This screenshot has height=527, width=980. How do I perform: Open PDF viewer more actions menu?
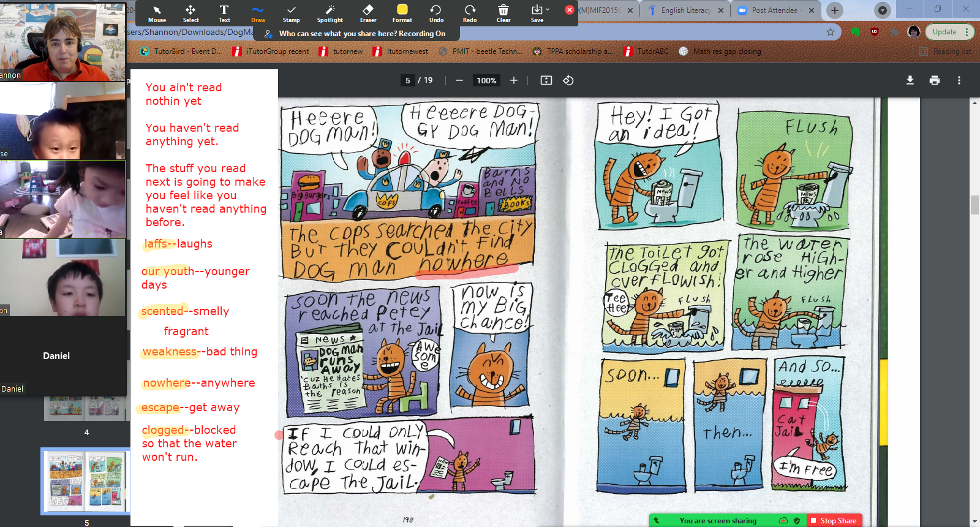point(959,80)
